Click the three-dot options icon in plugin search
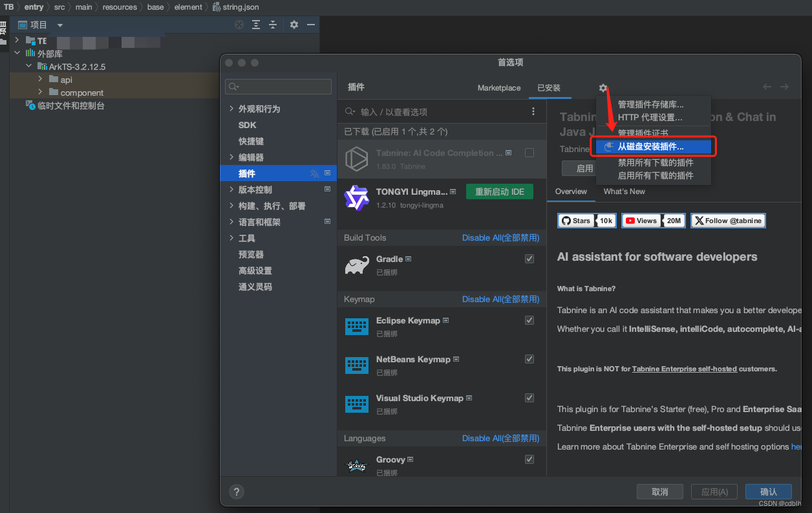 (533, 111)
